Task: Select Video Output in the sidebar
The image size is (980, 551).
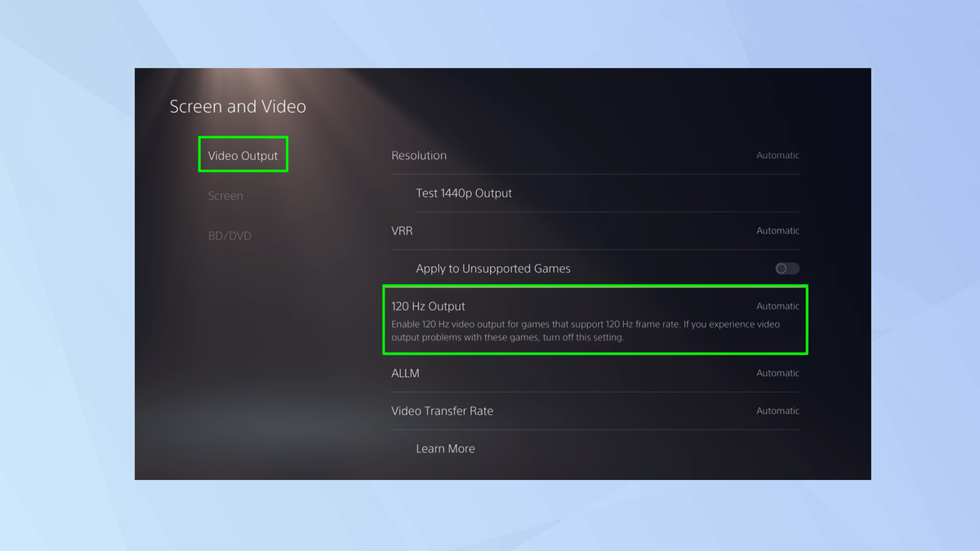Action: (243, 154)
